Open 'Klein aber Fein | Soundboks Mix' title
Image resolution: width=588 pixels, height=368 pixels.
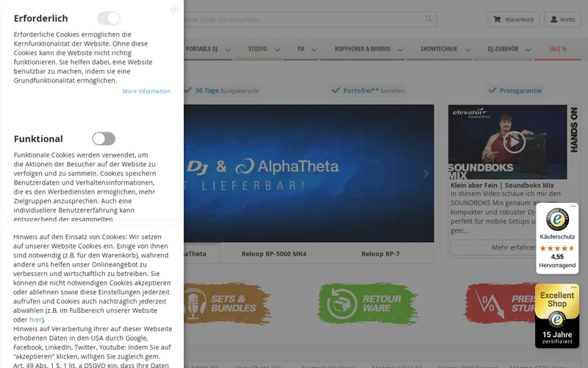click(502, 185)
